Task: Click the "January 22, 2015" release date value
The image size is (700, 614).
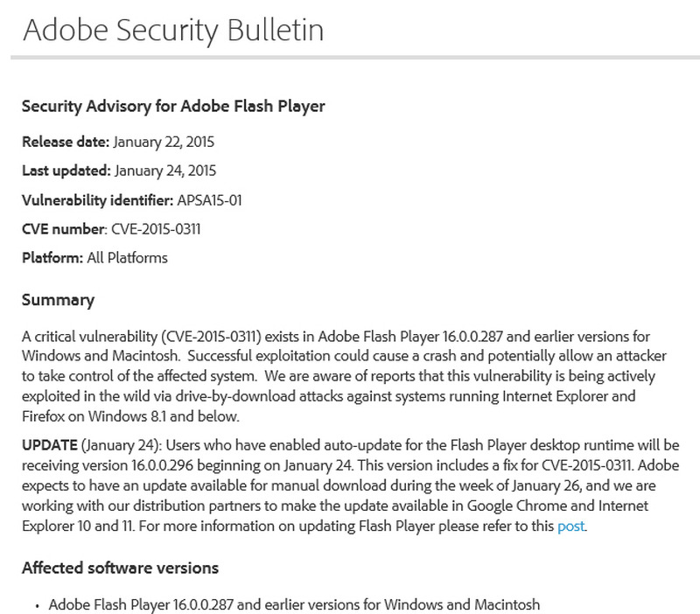Action: pyautogui.click(x=164, y=142)
